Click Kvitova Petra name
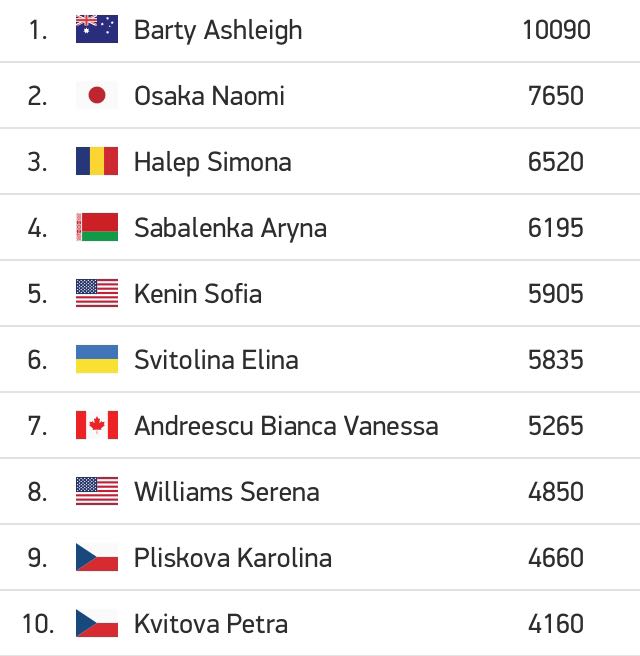This screenshot has height=656, width=640. click(211, 624)
